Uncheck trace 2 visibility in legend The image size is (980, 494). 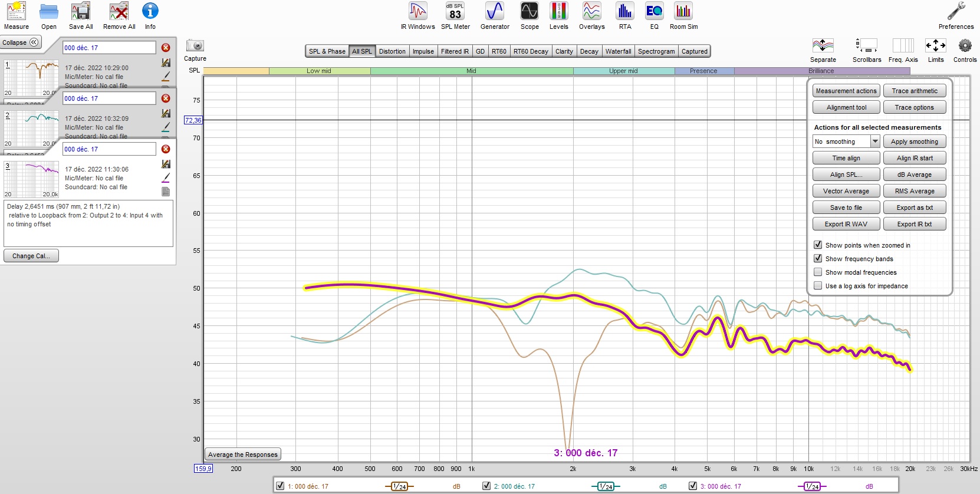pyautogui.click(x=486, y=486)
